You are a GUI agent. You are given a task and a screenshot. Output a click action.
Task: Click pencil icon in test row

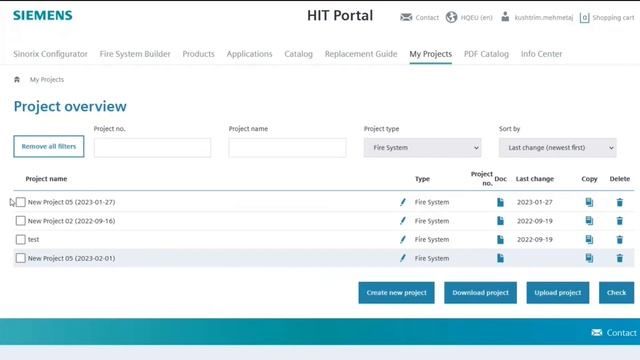(x=403, y=240)
